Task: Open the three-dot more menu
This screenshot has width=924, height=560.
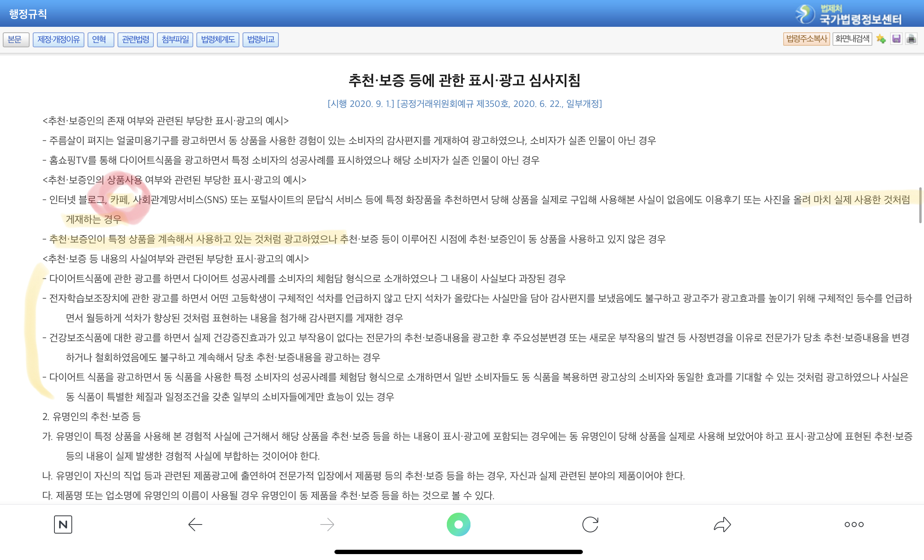Action: click(854, 524)
